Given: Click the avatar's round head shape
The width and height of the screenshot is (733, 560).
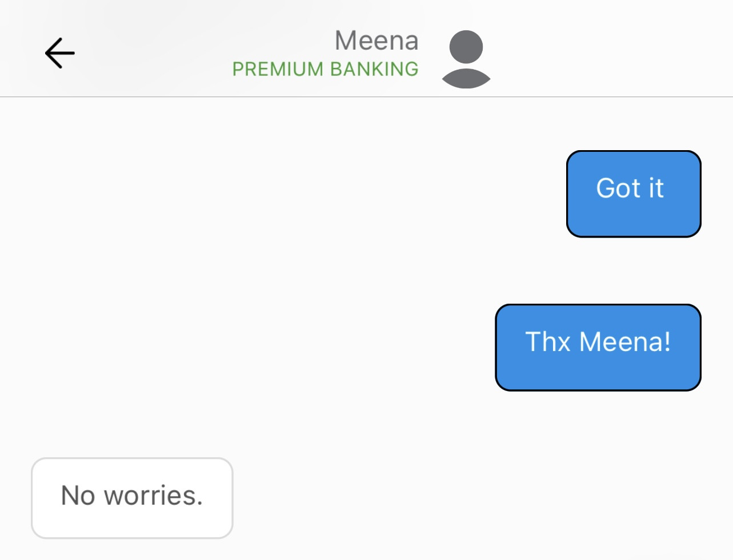Looking at the screenshot, I should pyautogui.click(x=466, y=47).
